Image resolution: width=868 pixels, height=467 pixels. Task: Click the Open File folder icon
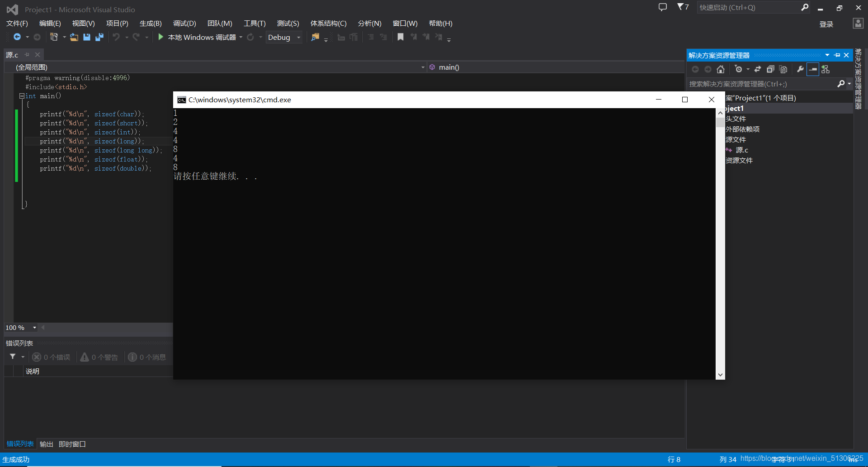pos(74,37)
